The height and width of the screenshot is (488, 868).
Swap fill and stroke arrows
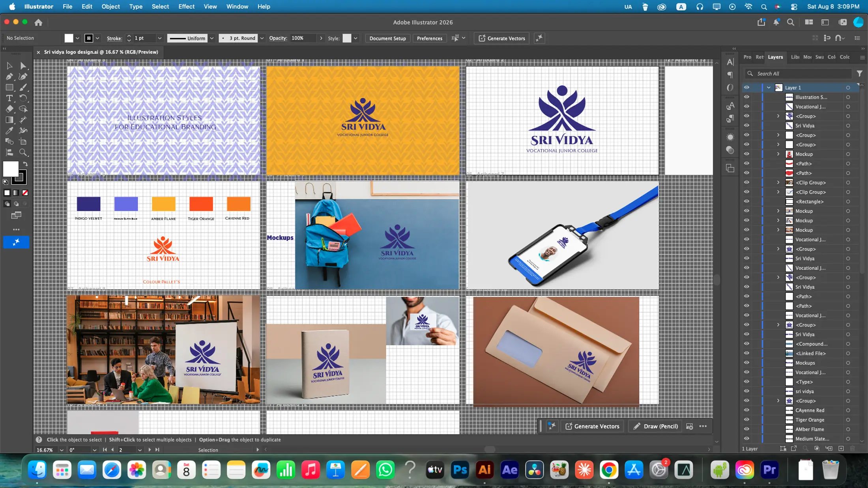click(25, 164)
